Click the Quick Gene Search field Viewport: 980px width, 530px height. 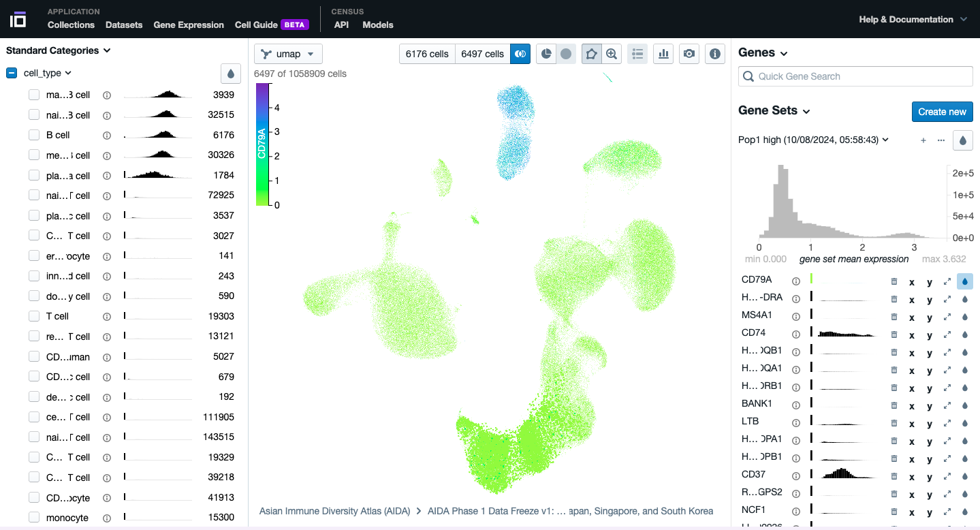pos(855,76)
